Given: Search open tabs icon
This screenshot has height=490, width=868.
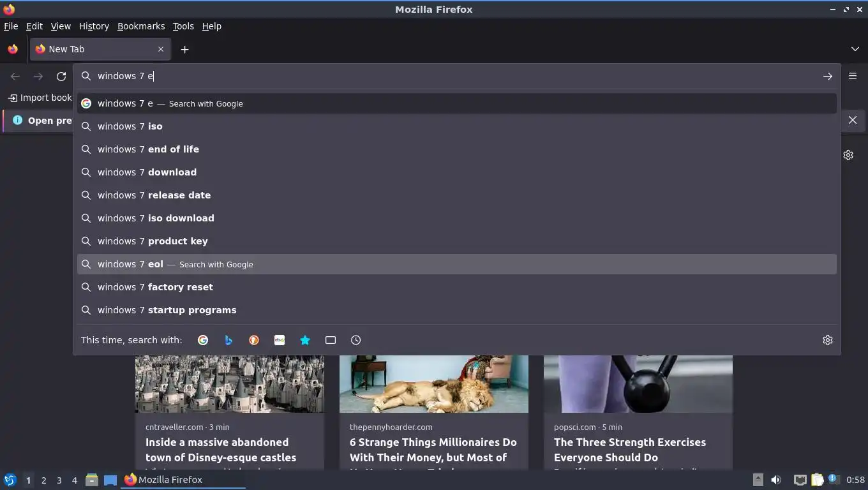Looking at the screenshot, I should tap(331, 340).
